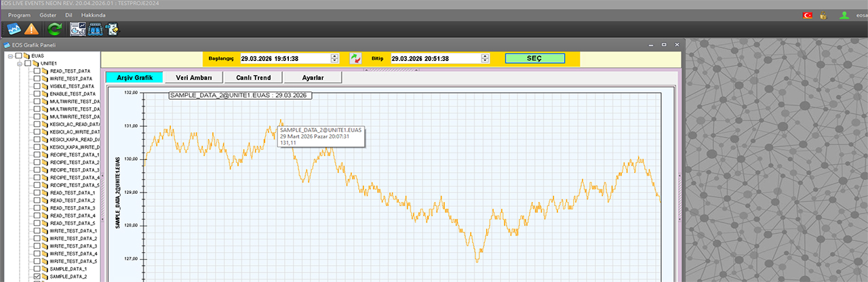Increase the Başlangıç time with up arrow
This screenshot has width=868, height=282.
click(x=334, y=56)
